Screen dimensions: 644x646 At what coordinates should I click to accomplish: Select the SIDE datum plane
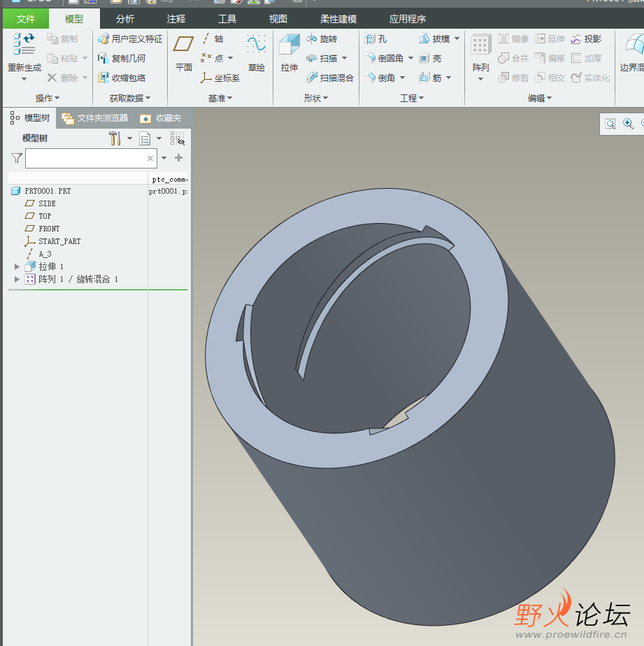pos(41,203)
